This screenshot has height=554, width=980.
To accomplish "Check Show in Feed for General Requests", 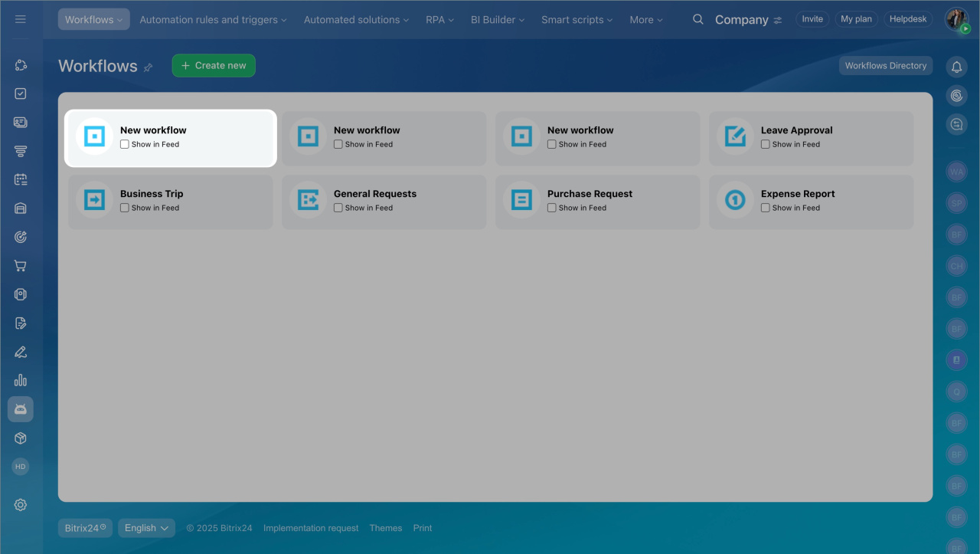I will (x=338, y=208).
